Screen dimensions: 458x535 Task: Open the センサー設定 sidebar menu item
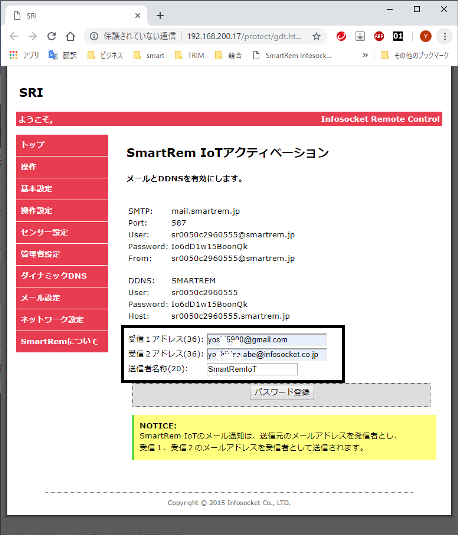(62, 233)
